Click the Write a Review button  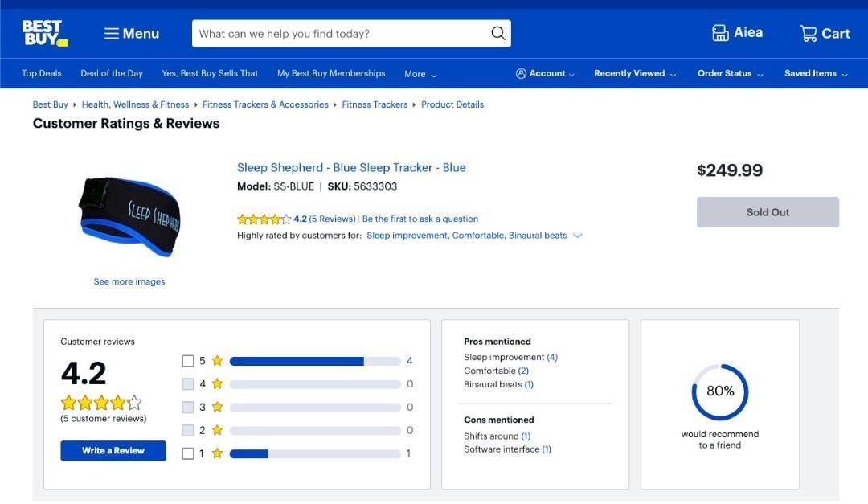point(113,451)
